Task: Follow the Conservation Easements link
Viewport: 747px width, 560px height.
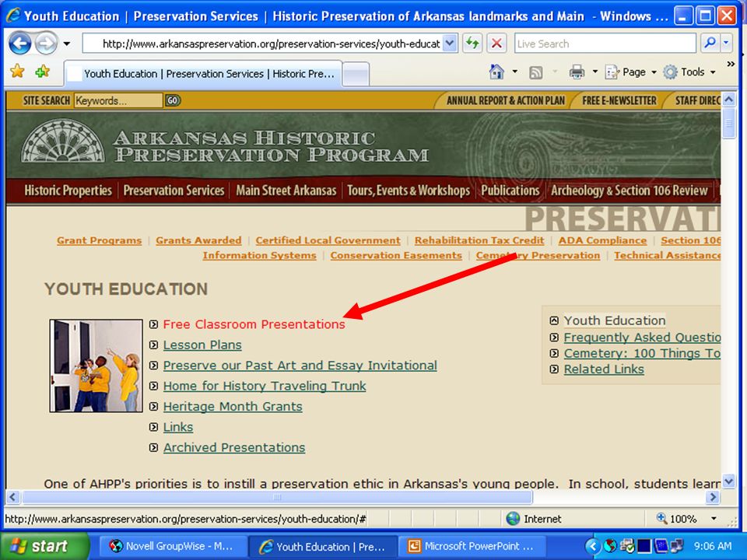Action: point(396,255)
